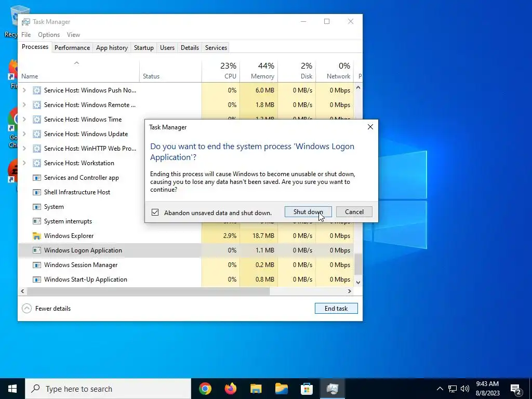This screenshot has width=532, height=399.
Task: Expand Service Host: Windows Push No... group
Action: pyautogui.click(x=24, y=90)
